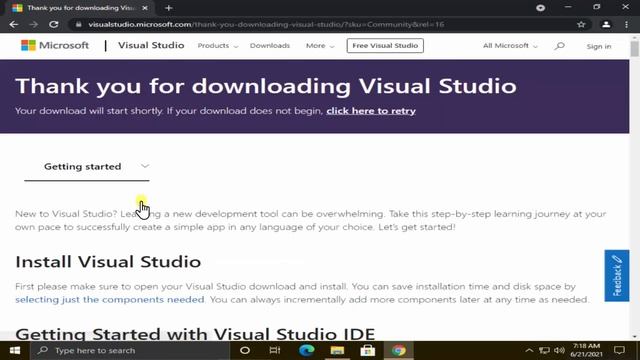Click the network tray icon
The image size is (640, 360).
pyautogui.click(x=544, y=351)
